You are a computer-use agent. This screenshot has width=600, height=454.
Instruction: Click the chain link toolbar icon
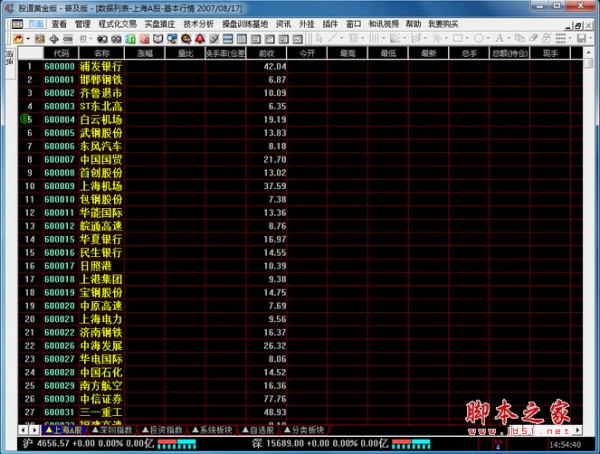tap(68, 39)
